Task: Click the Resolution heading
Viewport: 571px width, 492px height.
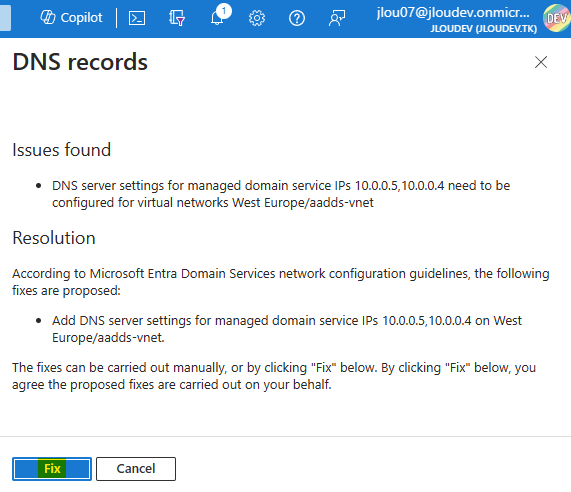Action: 54,238
